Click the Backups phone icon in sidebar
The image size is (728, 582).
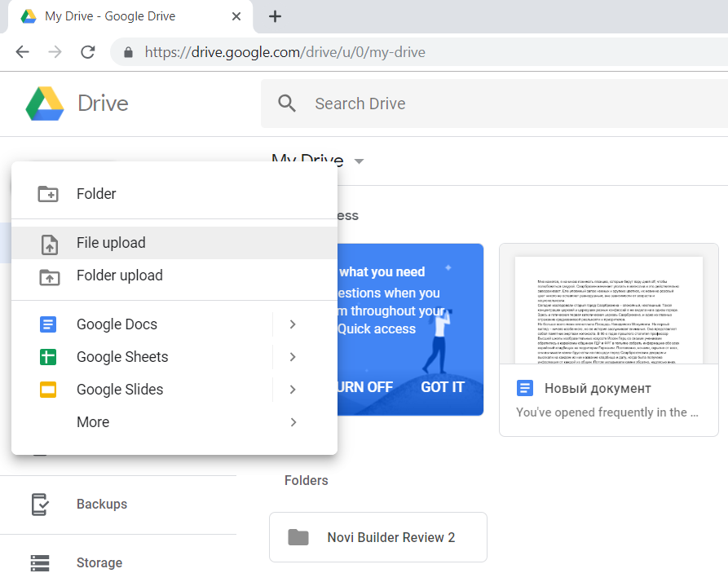[40, 505]
